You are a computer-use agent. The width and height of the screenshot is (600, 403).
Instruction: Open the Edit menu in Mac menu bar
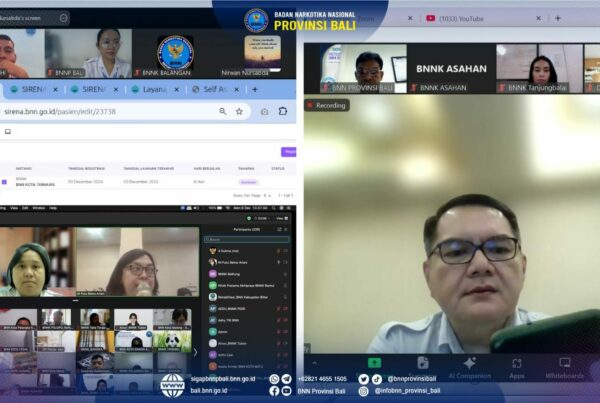pos(25,208)
